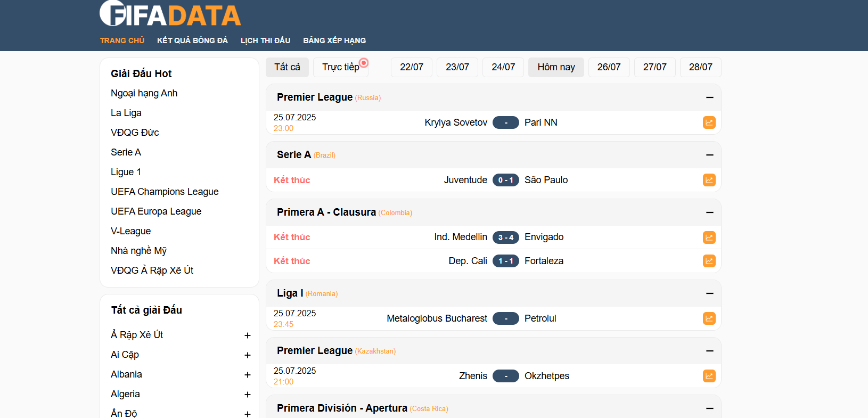Open UEFA Champions League link
The width and height of the screenshot is (868, 418).
(x=165, y=192)
